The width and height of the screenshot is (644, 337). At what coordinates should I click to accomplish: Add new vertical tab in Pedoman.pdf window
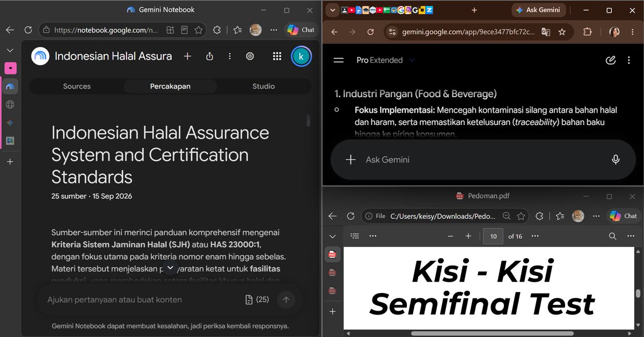[x=332, y=311]
